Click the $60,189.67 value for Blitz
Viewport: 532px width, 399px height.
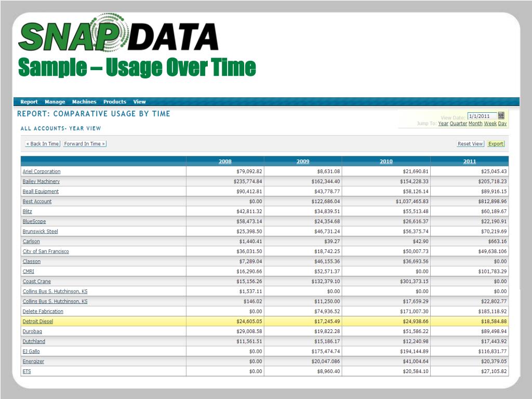pos(494,211)
